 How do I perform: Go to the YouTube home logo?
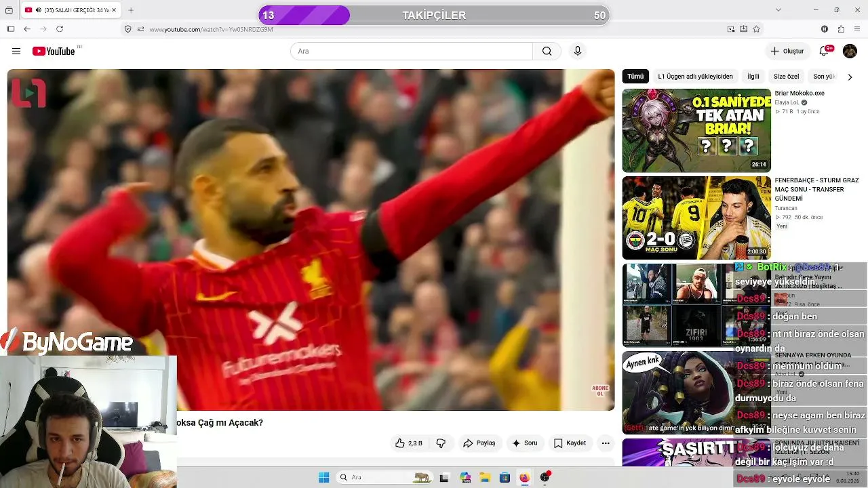pyautogui.click(x=54, y=52)
